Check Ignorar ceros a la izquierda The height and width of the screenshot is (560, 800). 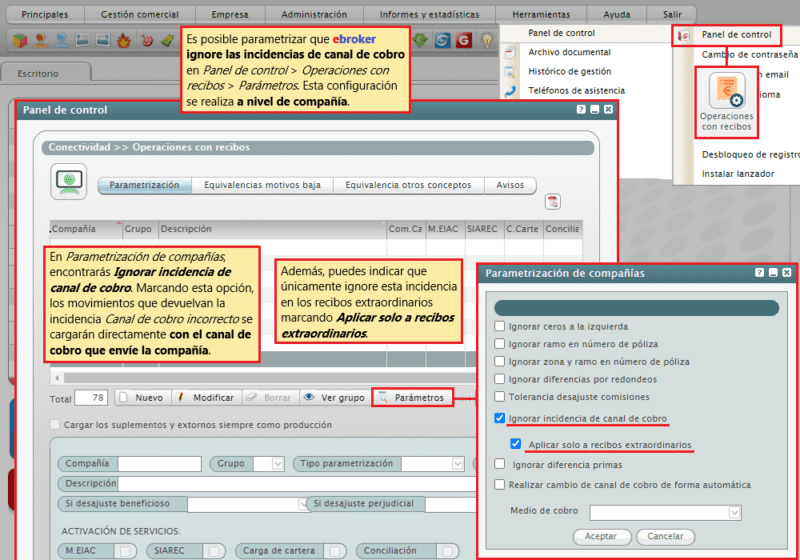499,326
